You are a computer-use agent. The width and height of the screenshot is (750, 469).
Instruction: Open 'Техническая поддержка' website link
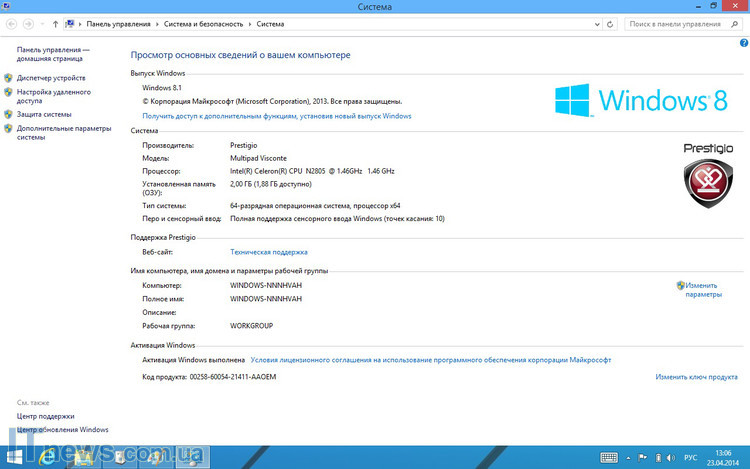[x=268, y=252]
